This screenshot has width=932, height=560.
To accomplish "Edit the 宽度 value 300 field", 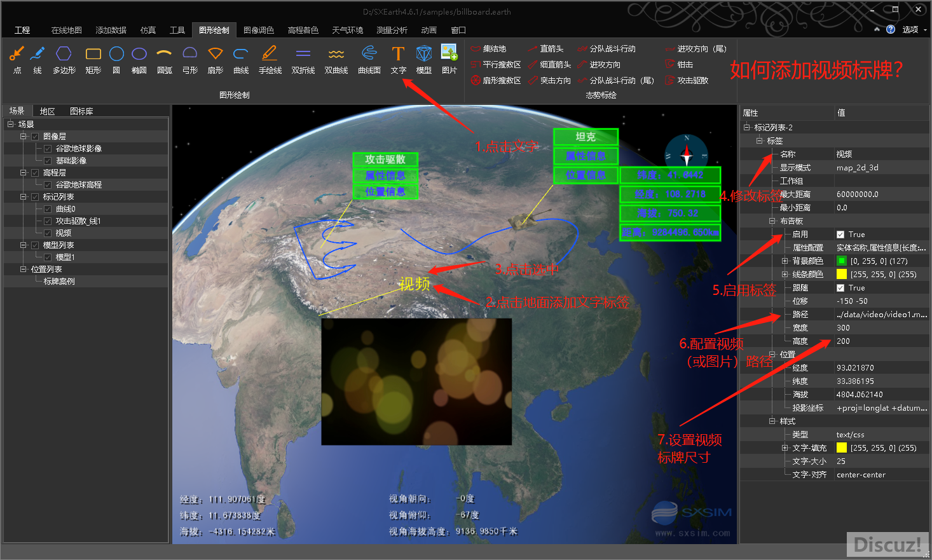I will click(x=881, y=328).
